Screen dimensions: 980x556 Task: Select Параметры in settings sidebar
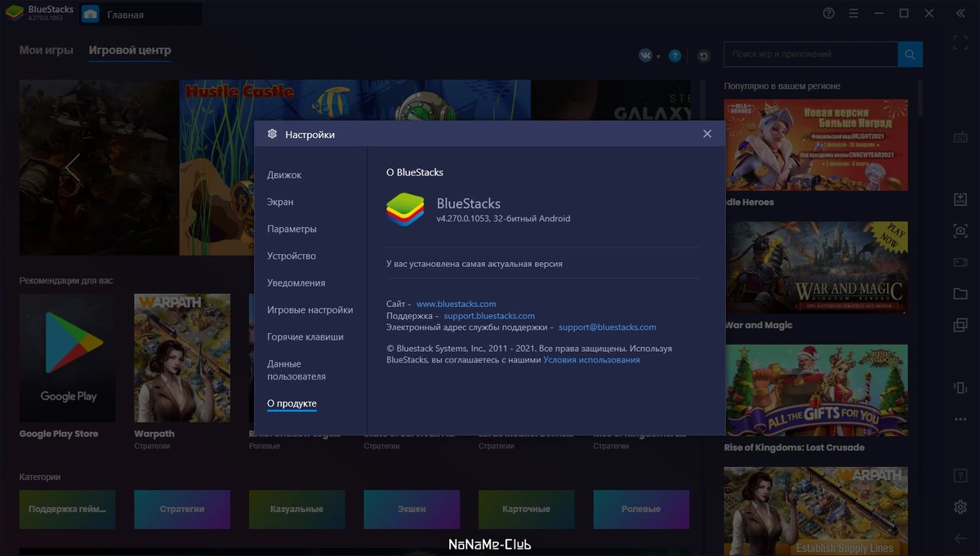click(292, 229)
